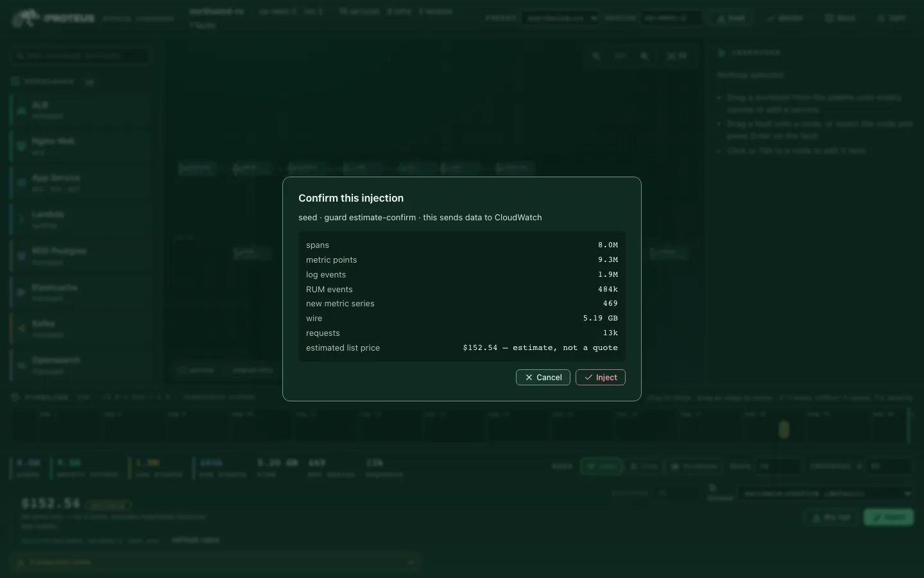924x578 pixels.
Task: Click the new metric series value 469
Action: (610, 304)
